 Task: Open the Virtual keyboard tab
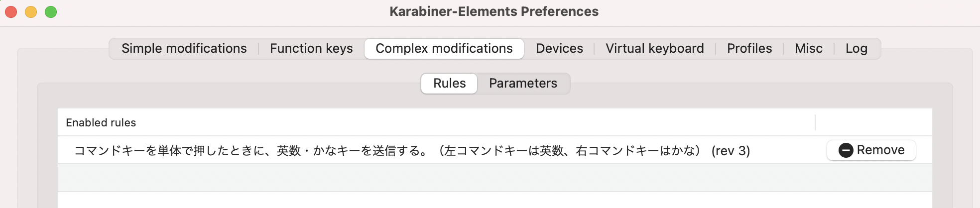pyautogui.click(x=655, y=48)
